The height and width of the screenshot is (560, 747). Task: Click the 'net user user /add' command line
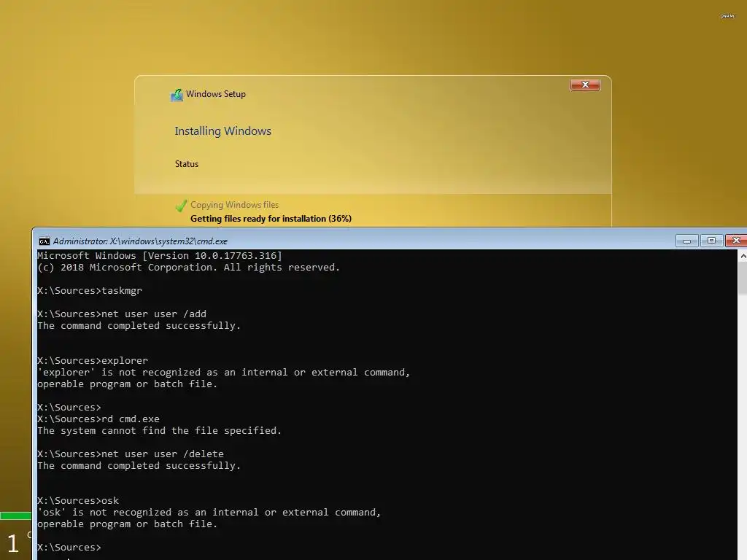point(122,314)
